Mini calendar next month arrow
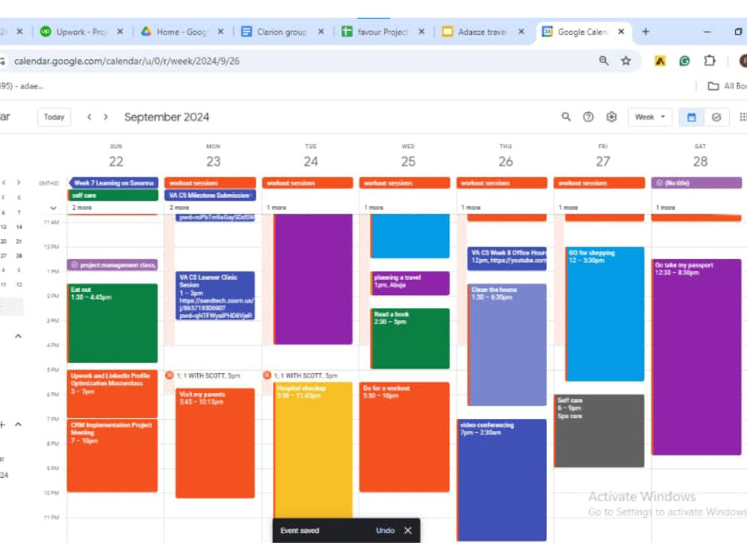This screenshot has width=747, height=560. coord(19,182)
